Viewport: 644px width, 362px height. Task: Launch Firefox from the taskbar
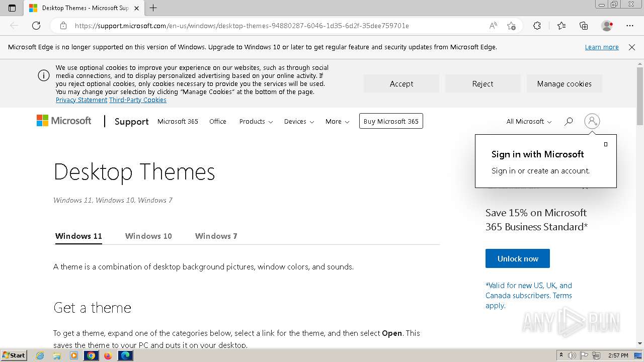(x=108, y=355)
